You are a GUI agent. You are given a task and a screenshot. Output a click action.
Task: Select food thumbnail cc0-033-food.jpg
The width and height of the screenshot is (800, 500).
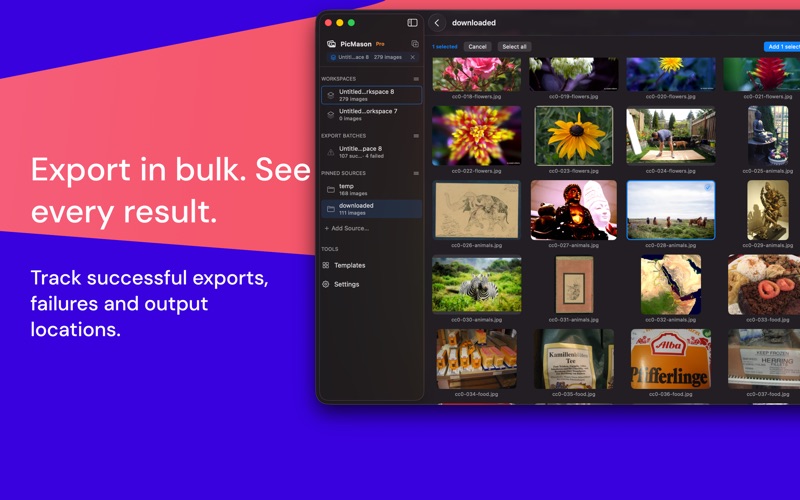[764, 284]
